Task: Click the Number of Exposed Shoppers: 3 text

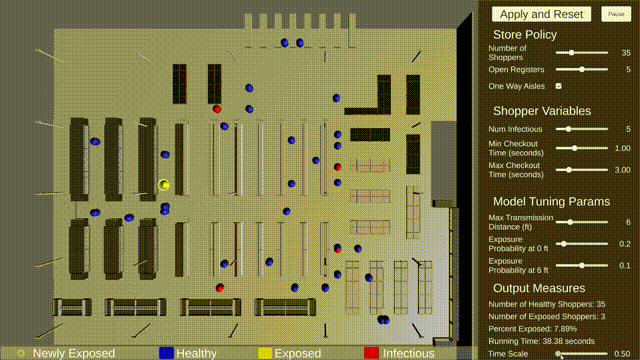Action: [x=547, y=316]
